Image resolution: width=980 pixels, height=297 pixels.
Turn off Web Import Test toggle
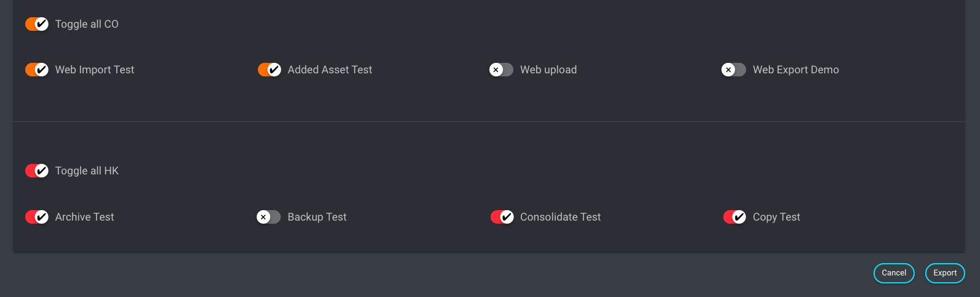point(37,70)
